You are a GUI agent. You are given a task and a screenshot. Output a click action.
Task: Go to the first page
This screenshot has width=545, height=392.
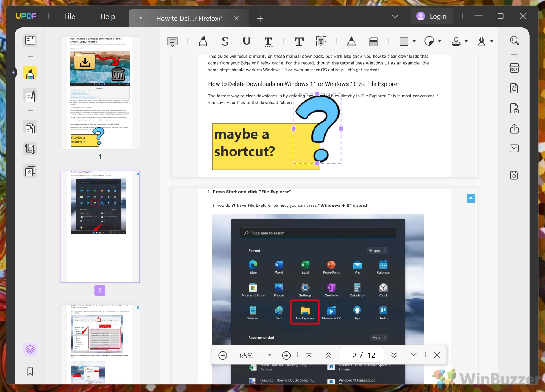tap(309, 356)
